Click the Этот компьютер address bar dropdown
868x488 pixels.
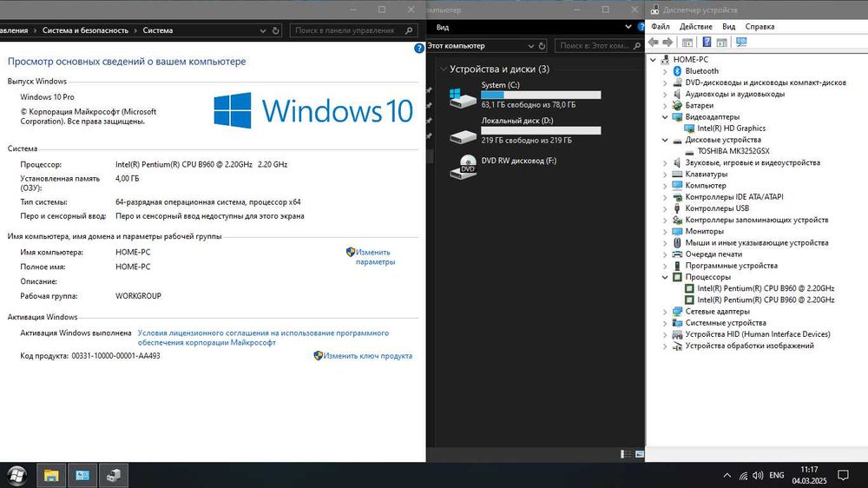pyautogui.click(x=530, y=46)
